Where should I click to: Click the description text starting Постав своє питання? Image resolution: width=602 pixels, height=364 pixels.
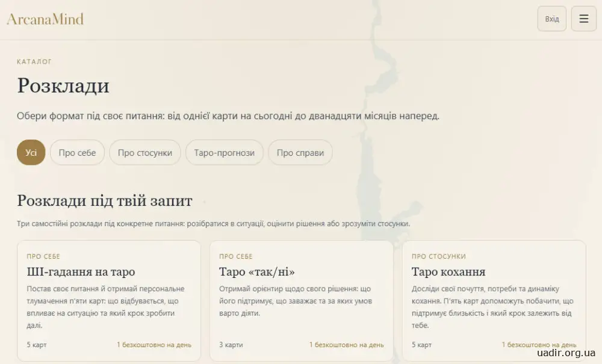pos(105,307)
